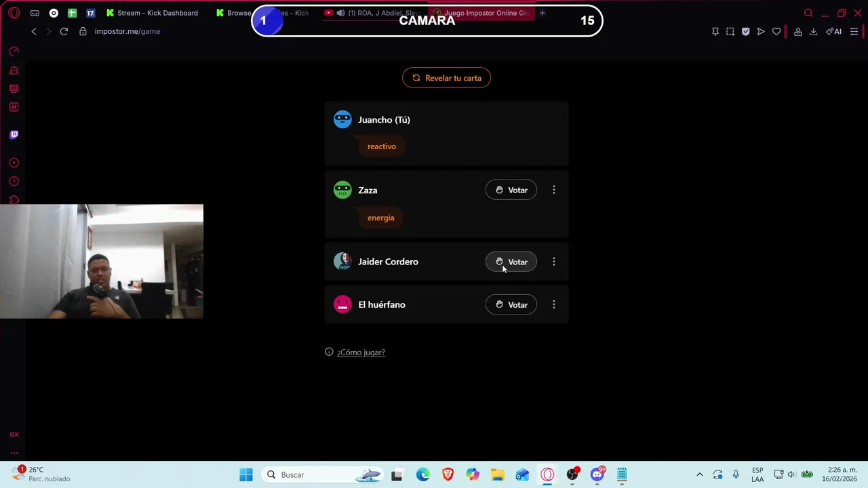Viewport: 868px width, 488px height.
Task: View site info via the lock icon
Action: pyautogui.click(x=83, y=31)
